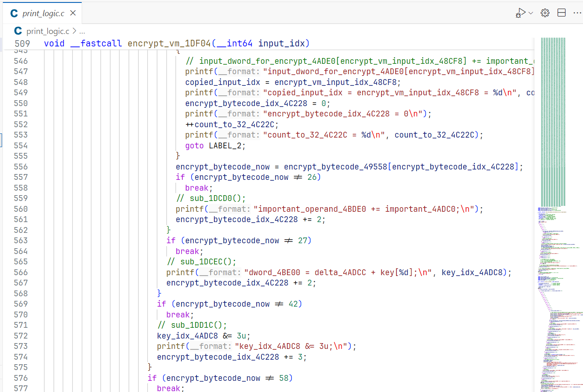Click the split editor layout icon
This screenshot has width=583, height=392.
pyautogui.click(x=561, y=13)
